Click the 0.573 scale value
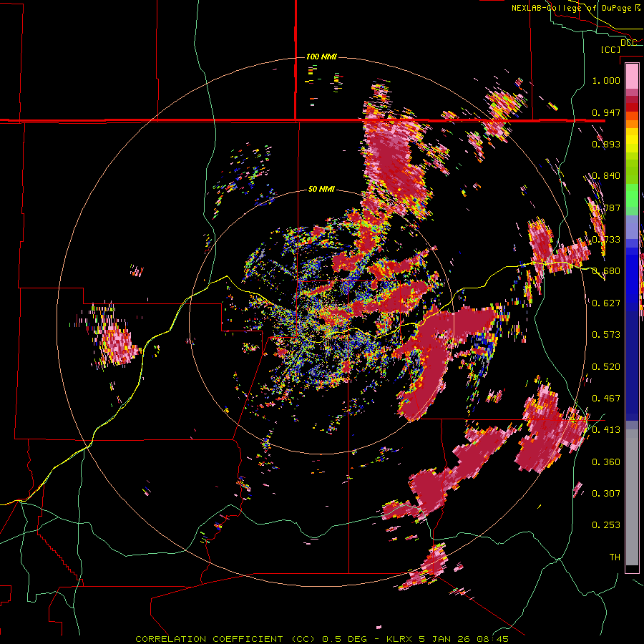The height and width of the screenshot is (644, 644). (x=606, y=335)
